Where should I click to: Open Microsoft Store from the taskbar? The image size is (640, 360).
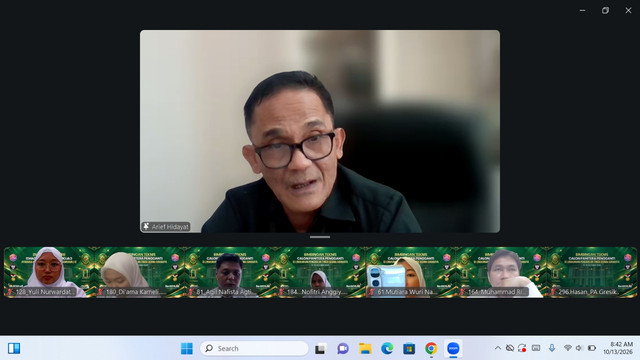[x=409, y=349]
